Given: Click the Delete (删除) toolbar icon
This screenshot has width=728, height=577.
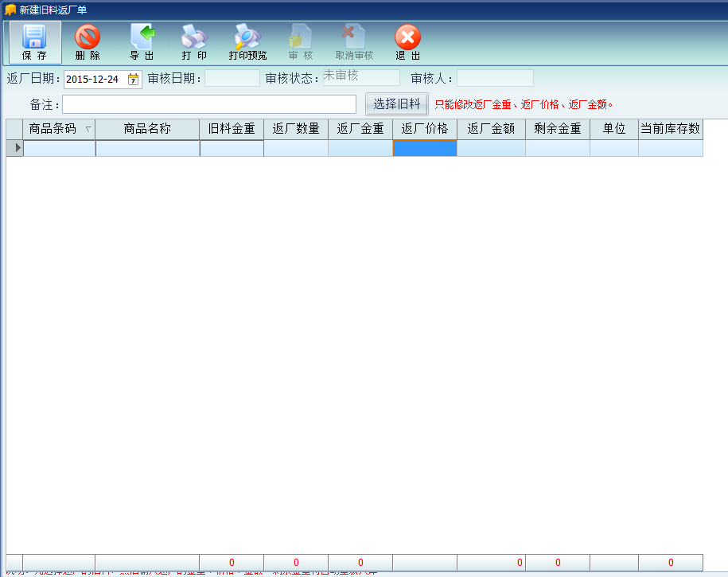Looking at the screenshot, I should [88, 42].
